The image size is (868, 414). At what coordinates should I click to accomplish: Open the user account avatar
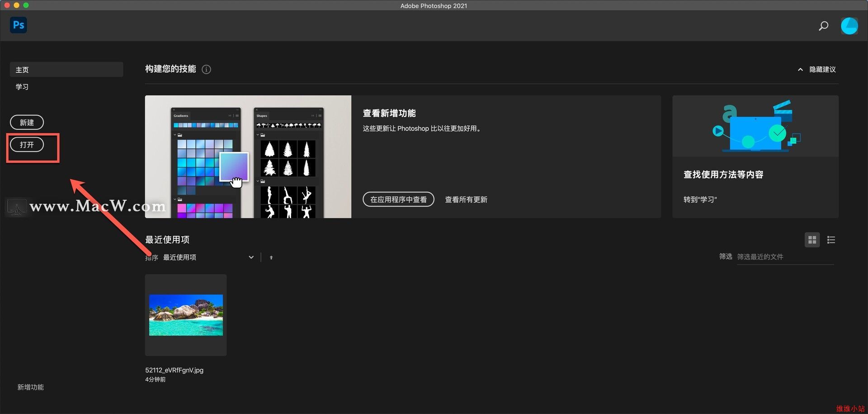pos(849,26)
